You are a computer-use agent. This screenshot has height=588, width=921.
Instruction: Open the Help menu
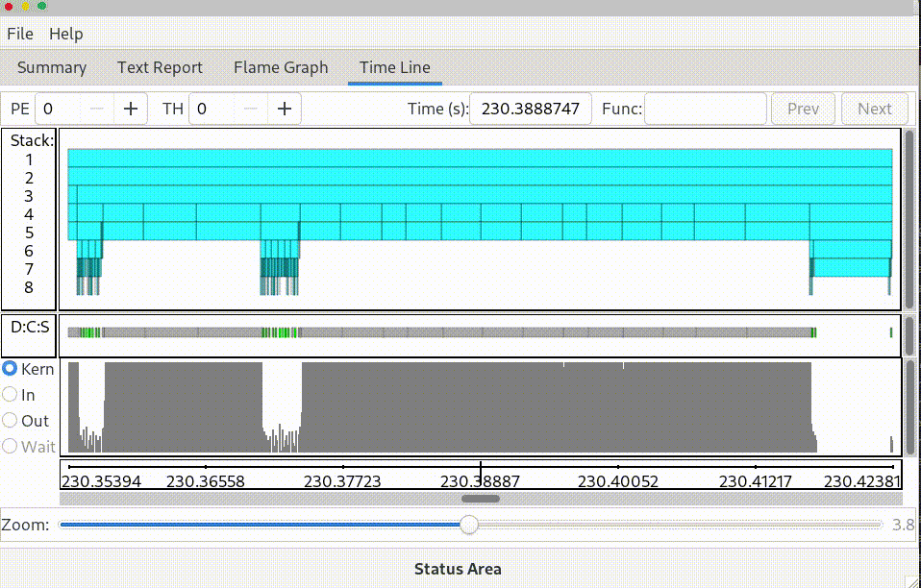coord(65,34)
